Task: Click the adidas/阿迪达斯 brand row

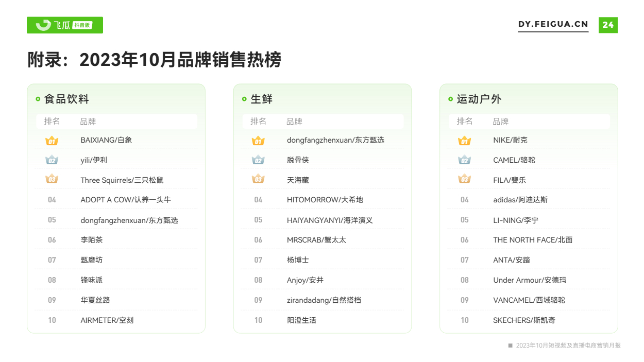Action: click(x=520, y=200)
